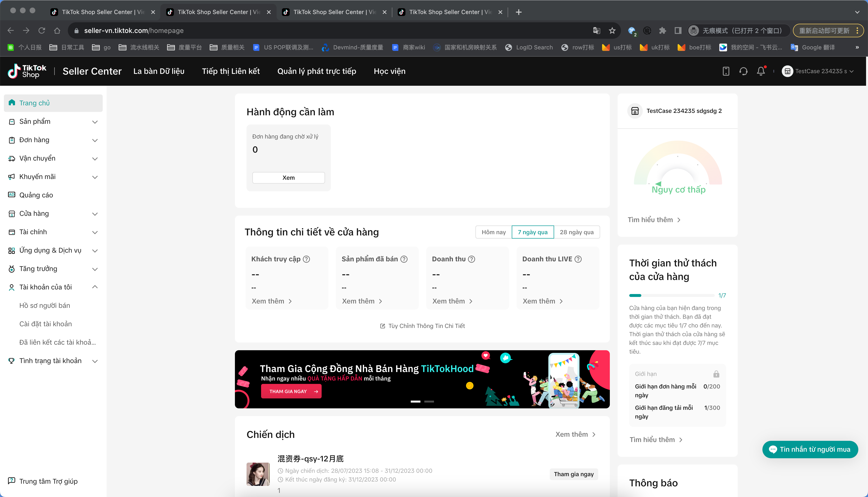Click the second banner carousel indicator
Viewport: 868px width, 497px height.
[x=429, y=401]
